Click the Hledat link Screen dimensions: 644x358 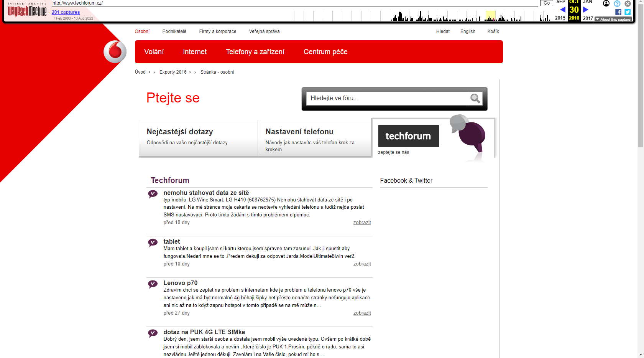(x=443, y=31)
